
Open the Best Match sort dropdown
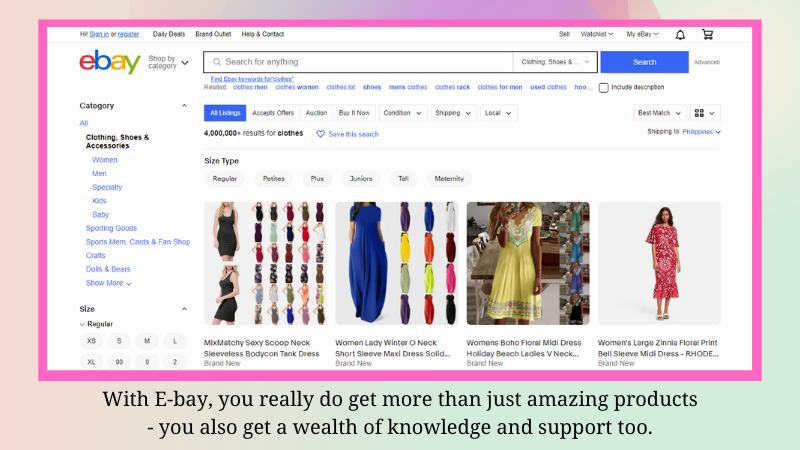[x=660, y=113]
